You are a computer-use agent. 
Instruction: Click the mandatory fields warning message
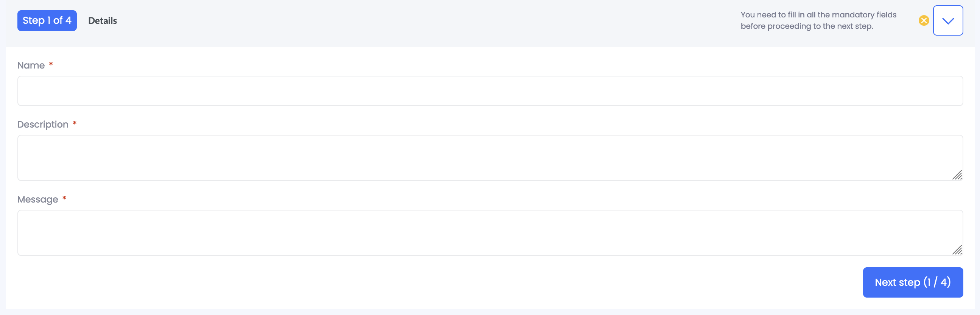pyautogui.click(x=818, y=20)
